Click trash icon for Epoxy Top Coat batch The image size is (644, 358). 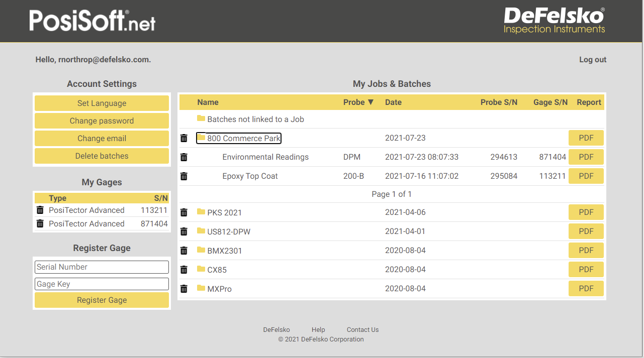[x=184, y=176]
